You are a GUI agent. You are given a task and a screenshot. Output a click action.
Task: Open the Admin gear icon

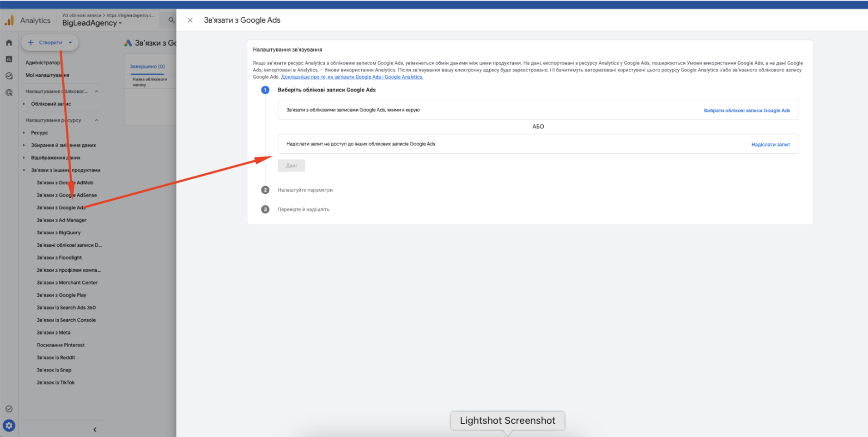[x=9, y=425]
